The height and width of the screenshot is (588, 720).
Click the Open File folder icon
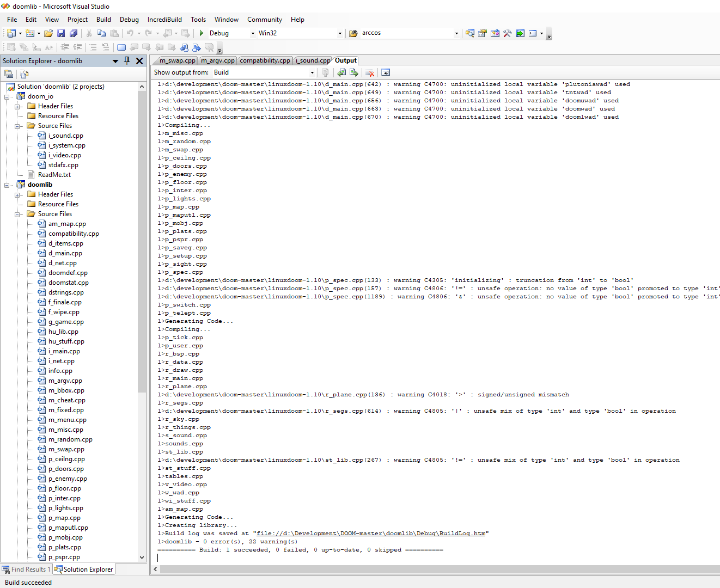pos(48,33)
